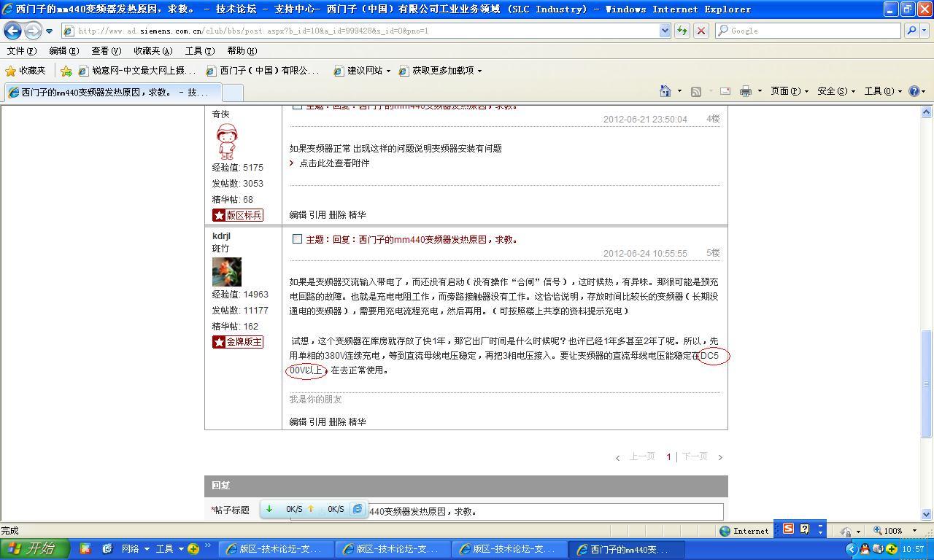Click 上一页 previous page link
Screen dimensions: 934x560
pyautogui.click(x=642, y=456)
